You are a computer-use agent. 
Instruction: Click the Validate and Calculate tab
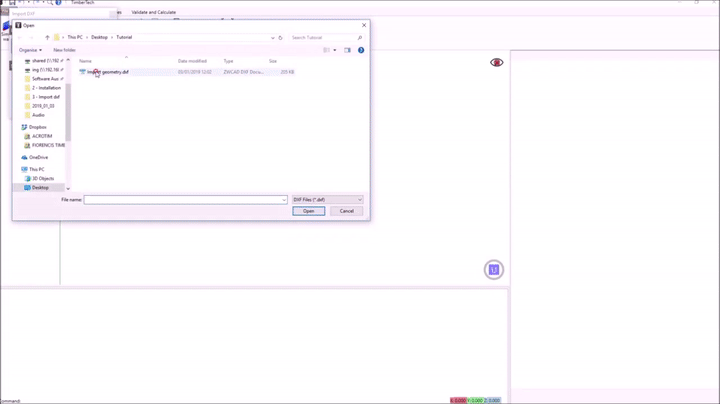click(x=153, y=12)
